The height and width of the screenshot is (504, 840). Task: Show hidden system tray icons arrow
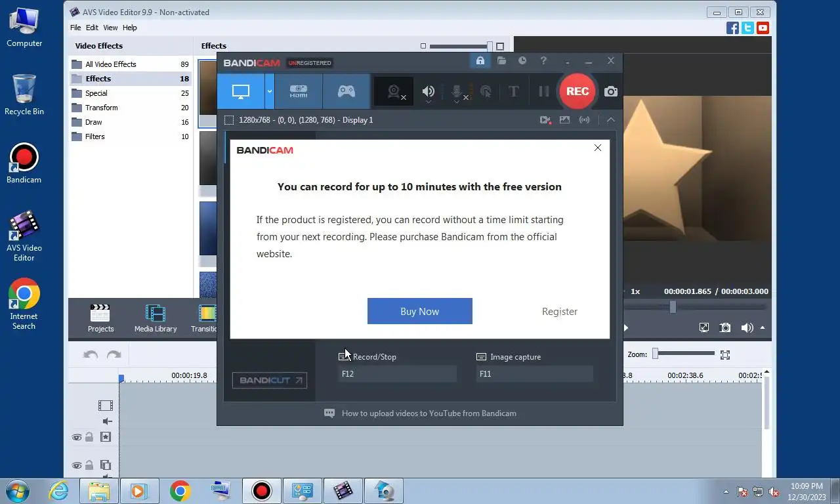pos(726,491)
